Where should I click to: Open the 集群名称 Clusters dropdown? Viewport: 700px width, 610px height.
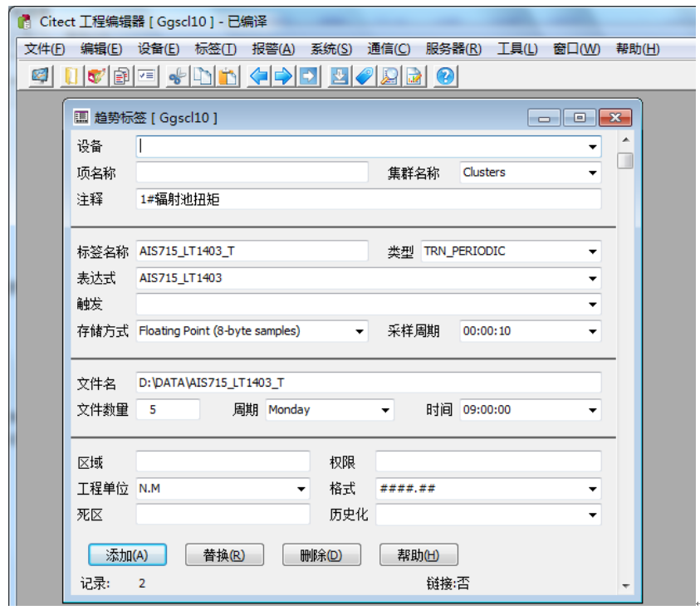coord(591,173)
